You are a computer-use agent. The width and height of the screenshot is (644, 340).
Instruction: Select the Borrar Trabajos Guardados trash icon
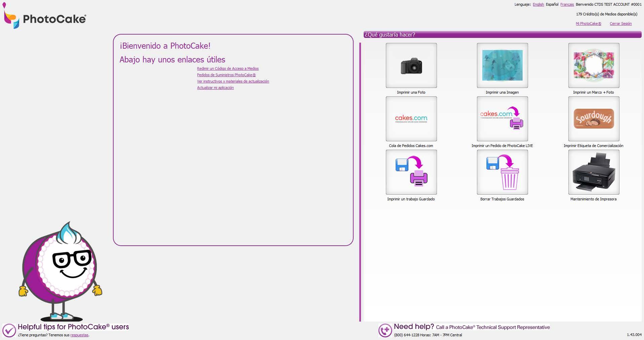pos(502,172)
